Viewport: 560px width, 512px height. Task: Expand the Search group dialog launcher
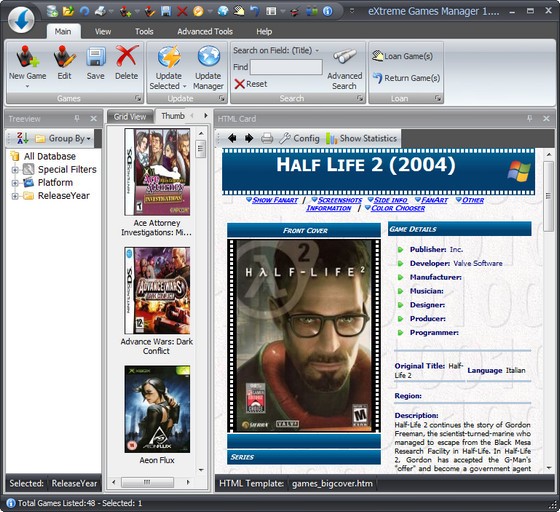pos(360,98)
